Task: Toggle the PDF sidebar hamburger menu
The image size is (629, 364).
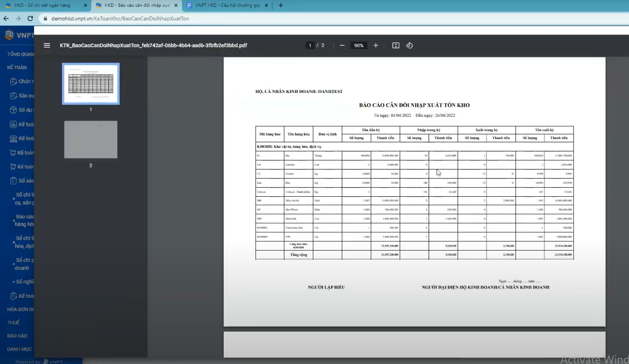Action: click(47, 45)
